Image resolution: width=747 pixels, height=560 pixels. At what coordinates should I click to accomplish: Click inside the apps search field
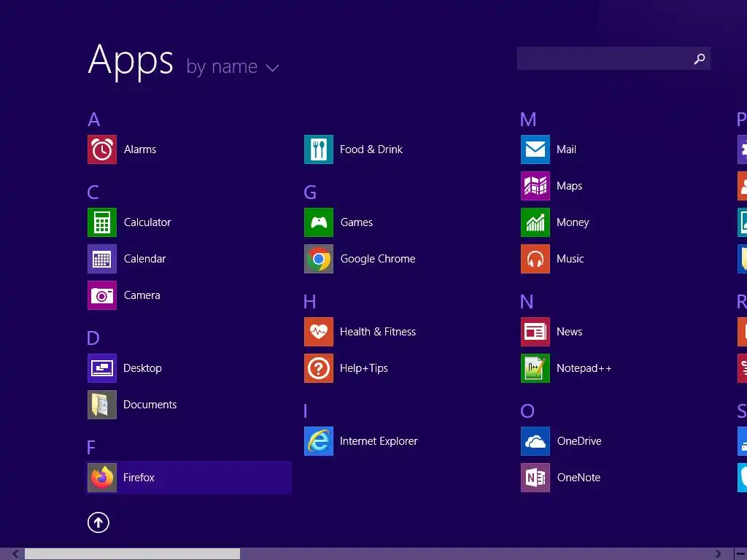tap(614, 58)
